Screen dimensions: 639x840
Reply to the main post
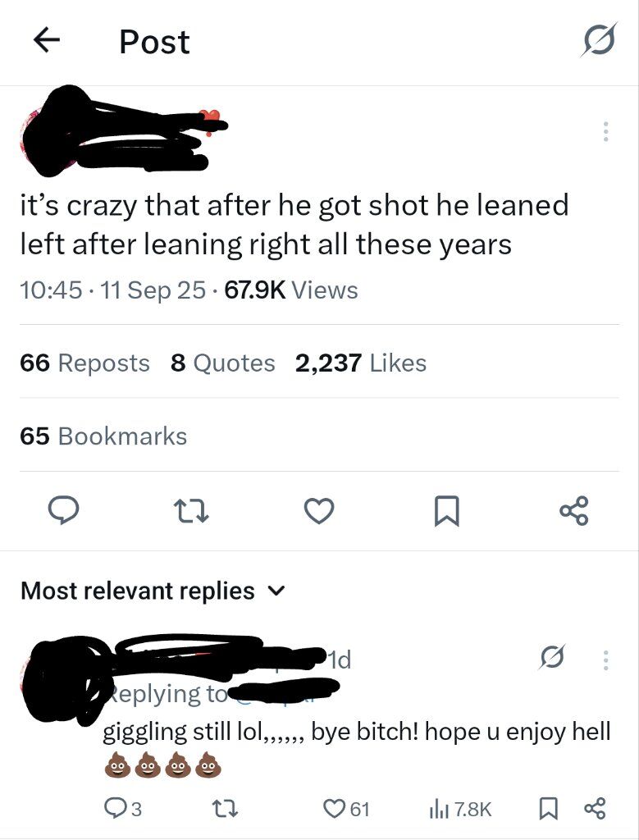pyautogui.click(x=61, y=512)
